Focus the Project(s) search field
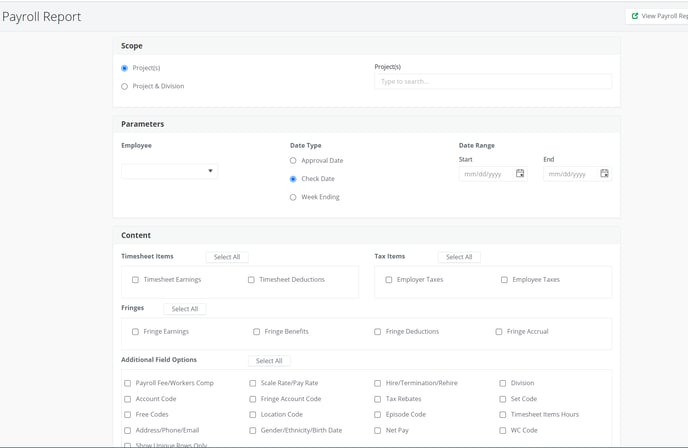This screenshot has width=688, height=448. (493, 82)
